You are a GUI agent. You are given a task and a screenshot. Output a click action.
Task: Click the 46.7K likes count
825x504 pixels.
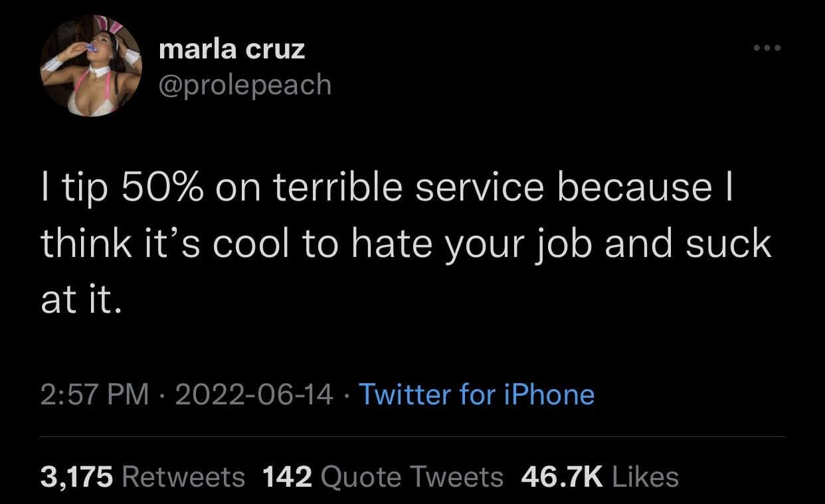(x=562, y=476)
